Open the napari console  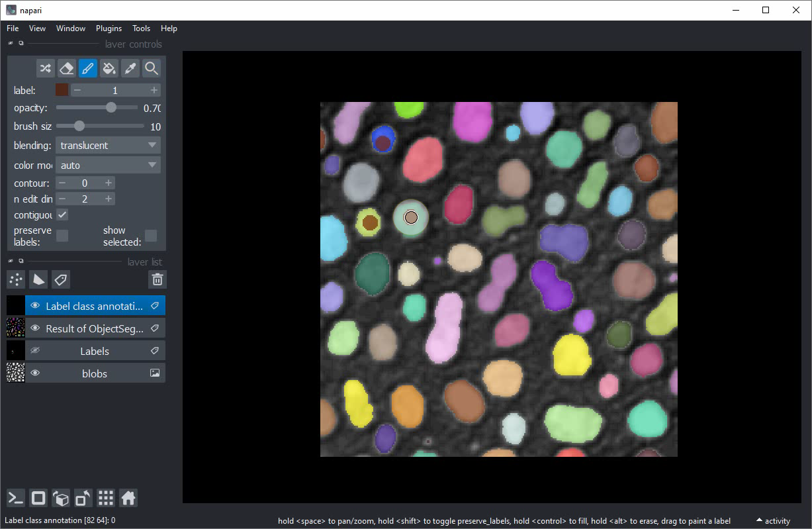coord(16,498)
